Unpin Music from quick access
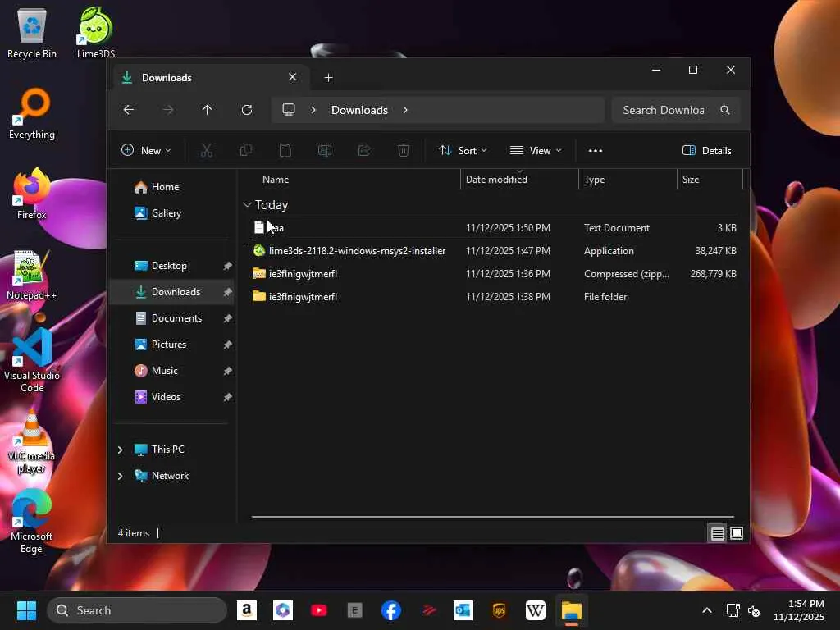Screen dimensions: 840x630 228,371
